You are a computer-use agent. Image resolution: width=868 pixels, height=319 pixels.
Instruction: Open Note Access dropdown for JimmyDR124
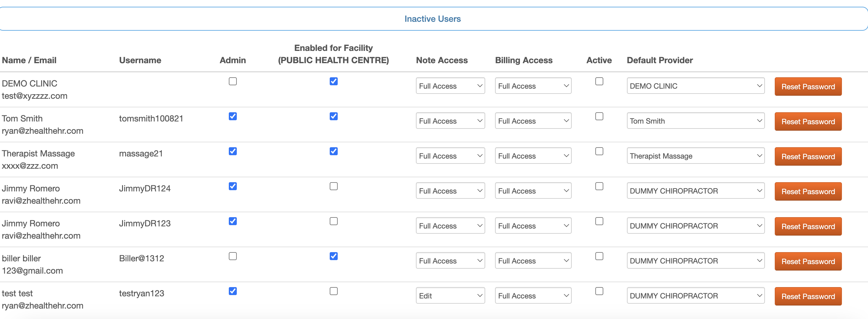[450, 191]
